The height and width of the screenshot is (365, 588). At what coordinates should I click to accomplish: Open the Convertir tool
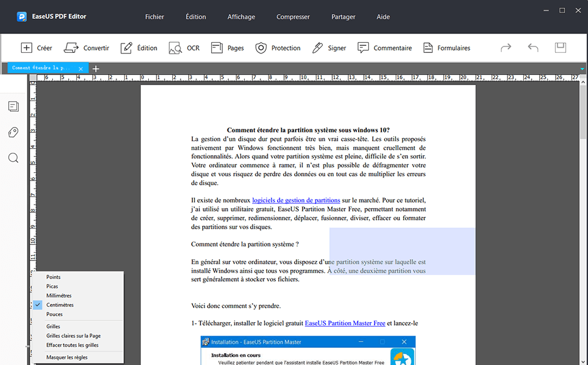[x=86, y=48]
